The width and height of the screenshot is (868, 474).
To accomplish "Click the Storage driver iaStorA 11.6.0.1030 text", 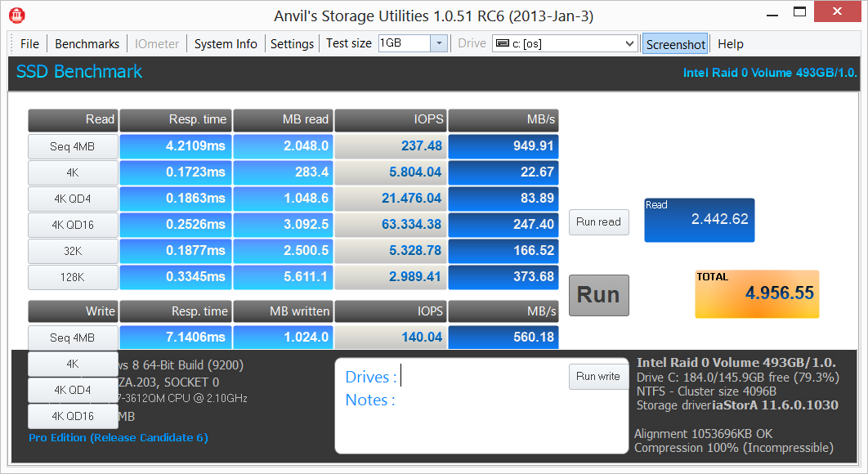I will (x=736, y=405).
